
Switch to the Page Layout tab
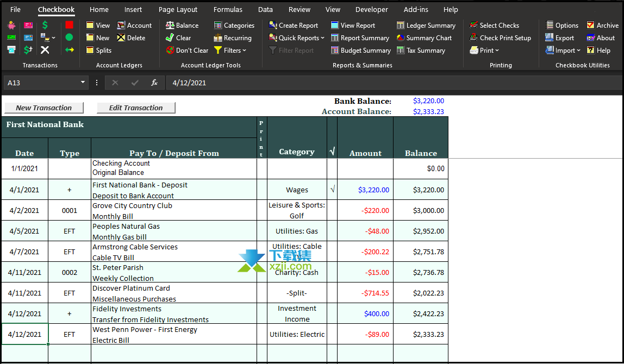pos(178,10)
